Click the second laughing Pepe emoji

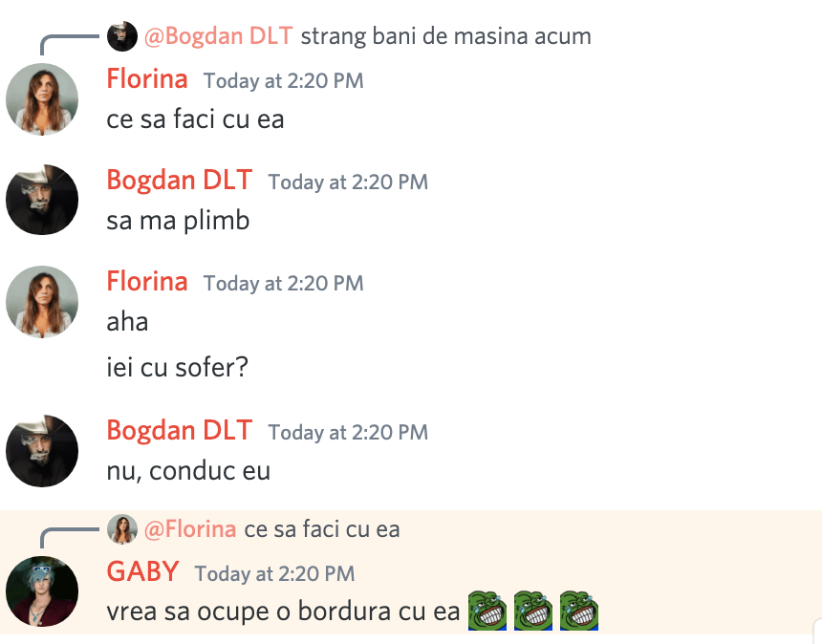pos(533,611)
